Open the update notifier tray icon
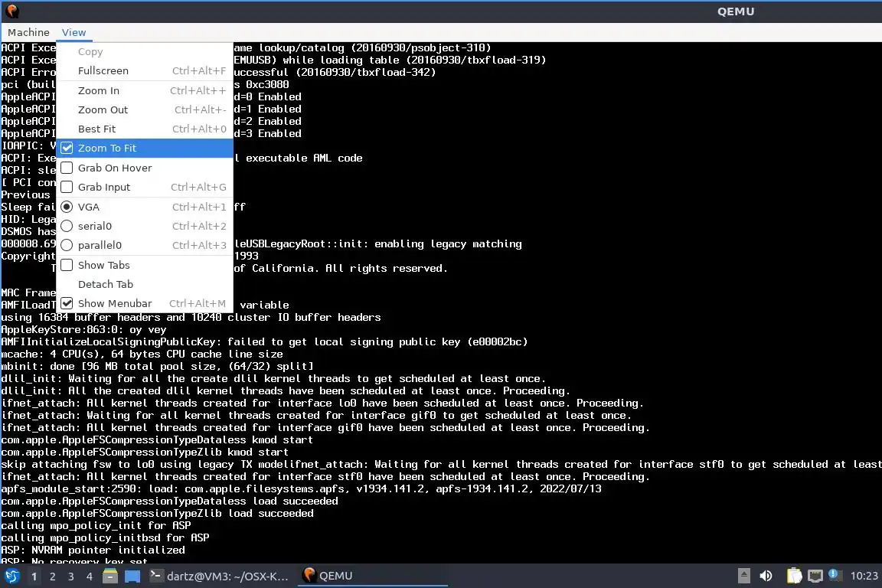The height and width of the screenshot is (588, 882). 835,574
